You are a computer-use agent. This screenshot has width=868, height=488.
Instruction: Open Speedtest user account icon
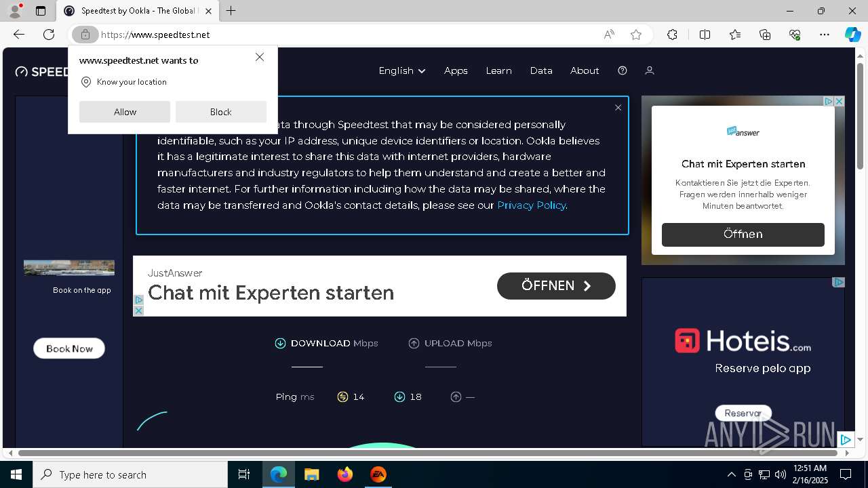click(649, 70)
